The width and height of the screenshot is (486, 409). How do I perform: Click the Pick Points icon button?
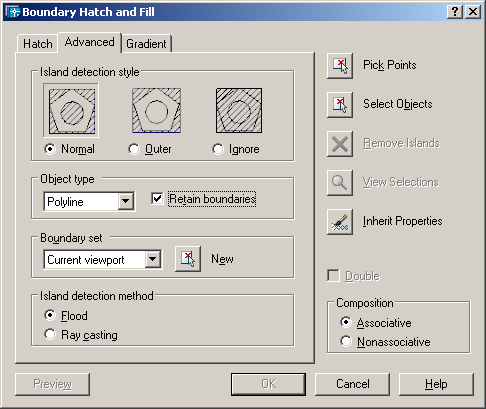coord(340,66)
